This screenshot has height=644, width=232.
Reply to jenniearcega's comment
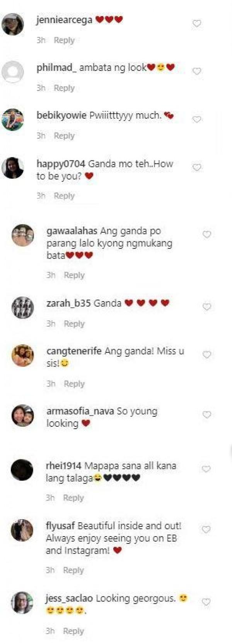pyautogui.click(x=64, y=40)
